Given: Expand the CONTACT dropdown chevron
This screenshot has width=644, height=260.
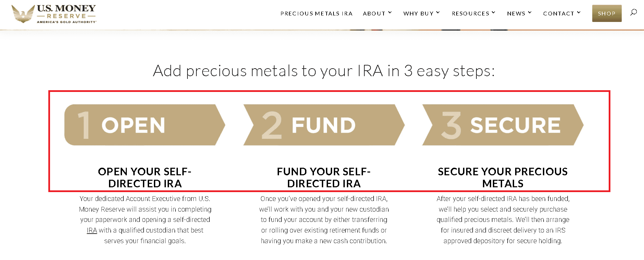Looking at the screenshot, I should coord(580,13).
